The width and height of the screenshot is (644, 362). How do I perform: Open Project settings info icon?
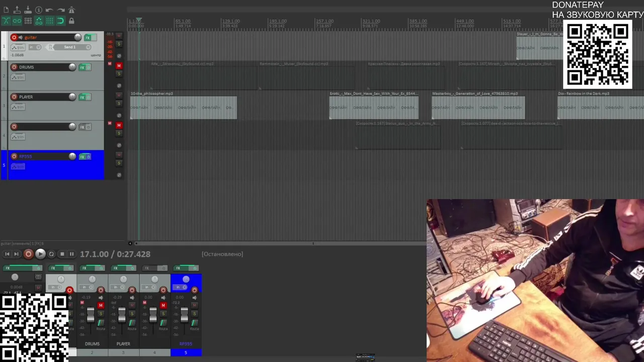pos(39,10)
